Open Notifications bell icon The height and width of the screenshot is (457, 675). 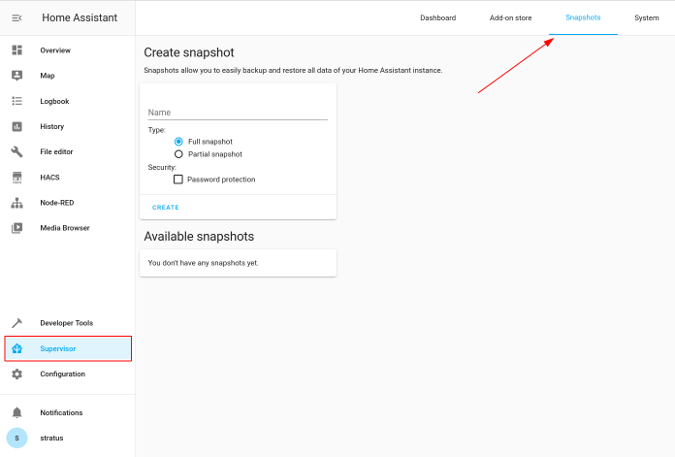(17, 412)
